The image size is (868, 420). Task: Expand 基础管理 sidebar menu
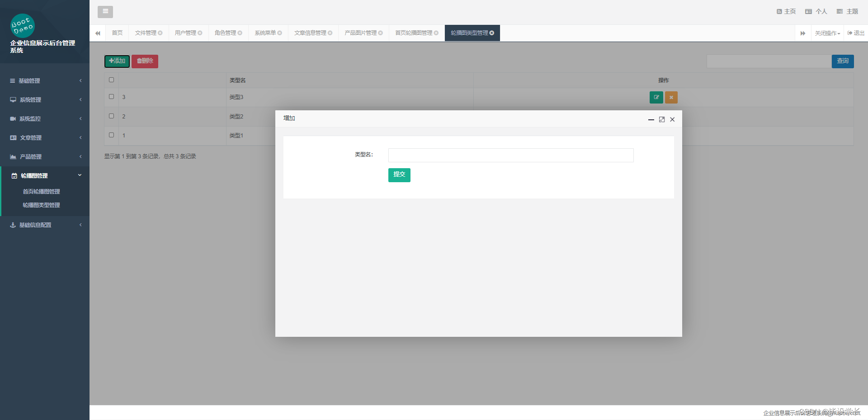(x=45, y=81)
